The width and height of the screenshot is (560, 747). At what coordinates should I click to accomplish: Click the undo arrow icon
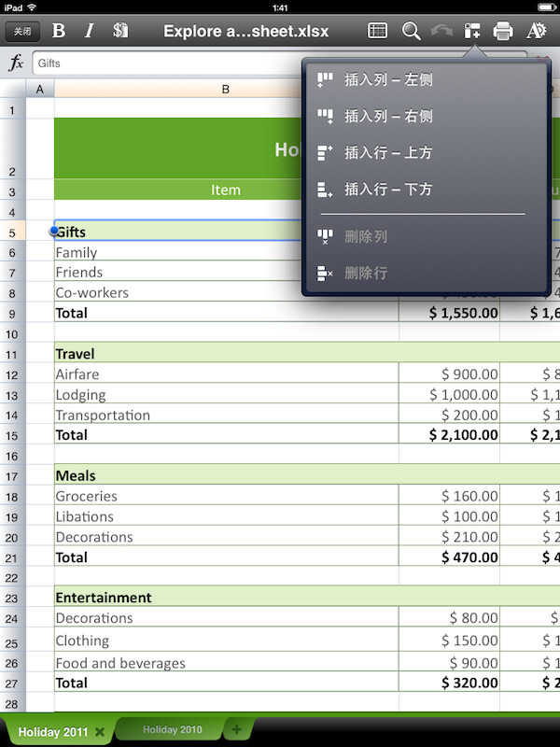[441, 31]
